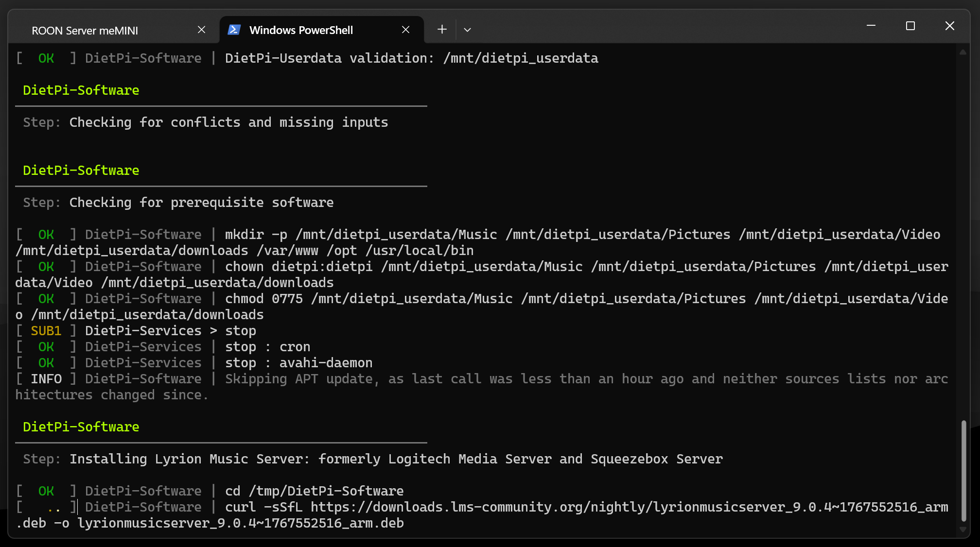Minimize the terminal window

(871, 26)
